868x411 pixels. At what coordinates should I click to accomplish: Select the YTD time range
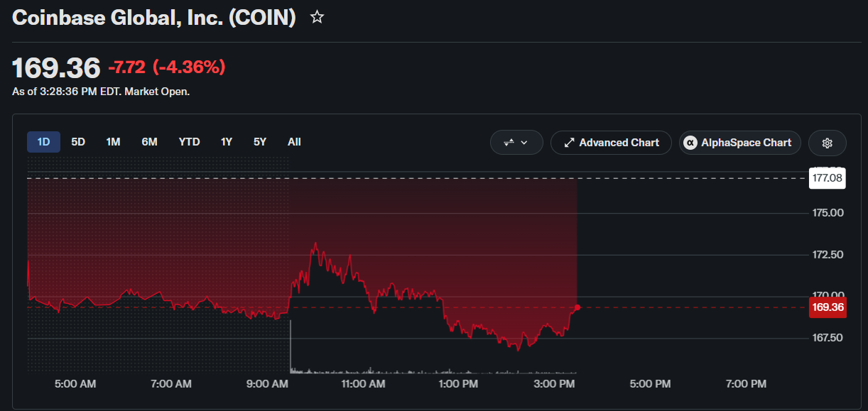[189, 142]
